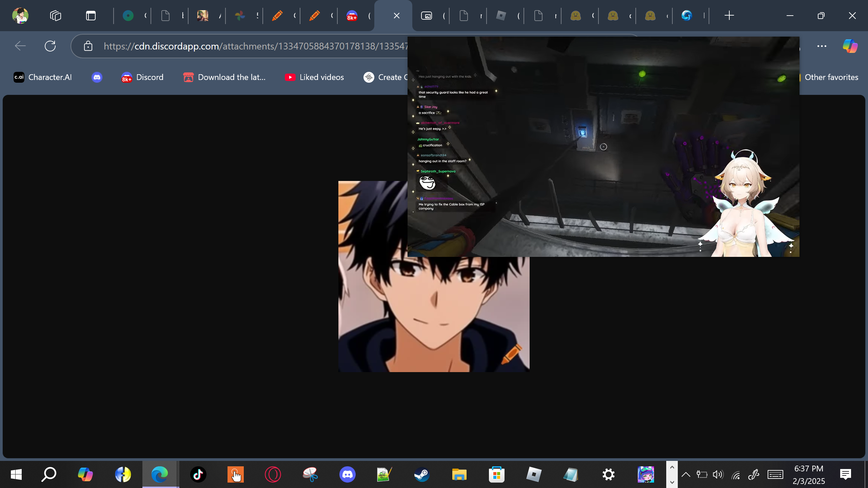
Task: Select Microsoft Edge on the taskbar
Action: click(x=160, y=474)
